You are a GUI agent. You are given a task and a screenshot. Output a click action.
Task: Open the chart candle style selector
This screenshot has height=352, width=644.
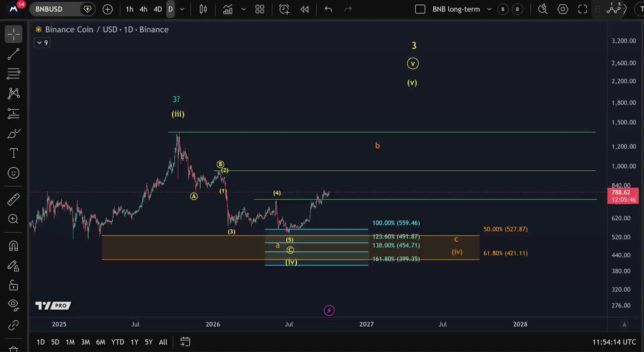(203, 9)
